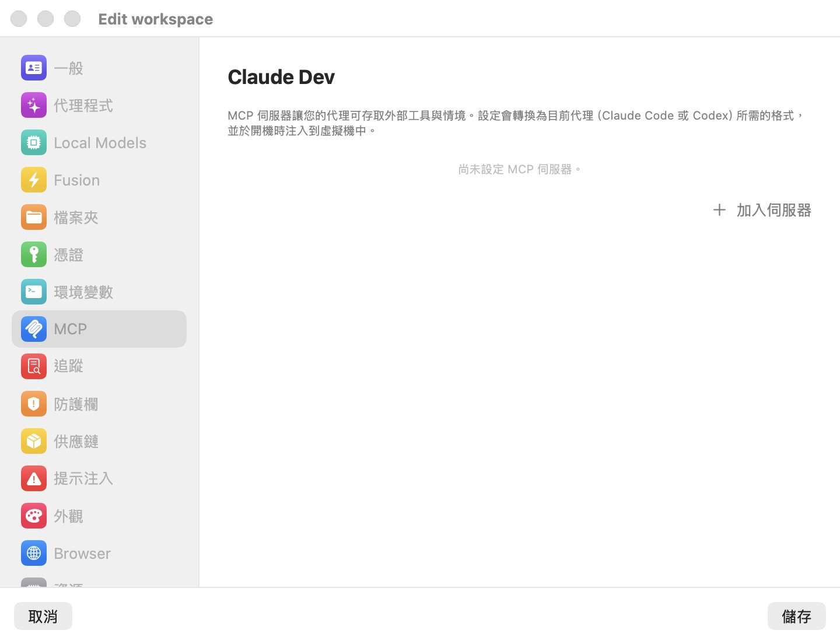
Task: Select the 提示注入 warning triangle icon
Action: (34, 478)
